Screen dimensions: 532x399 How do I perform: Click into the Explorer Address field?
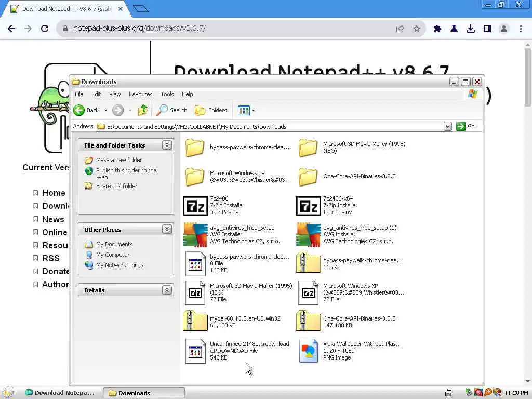coord(270,127)
